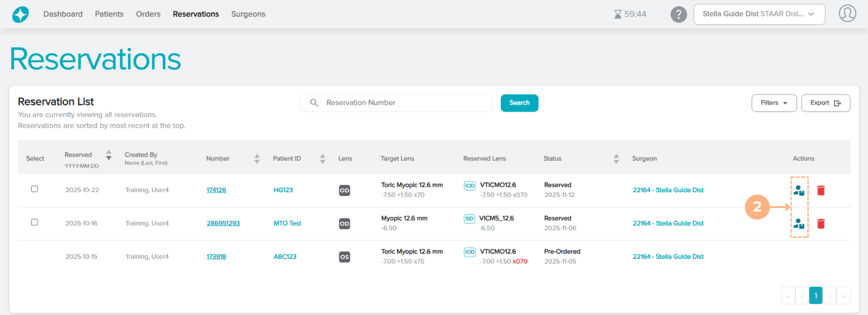This screenshot has height=315, width=868.
Task: Expand the Filters dropdown
Action: [774, 103]
